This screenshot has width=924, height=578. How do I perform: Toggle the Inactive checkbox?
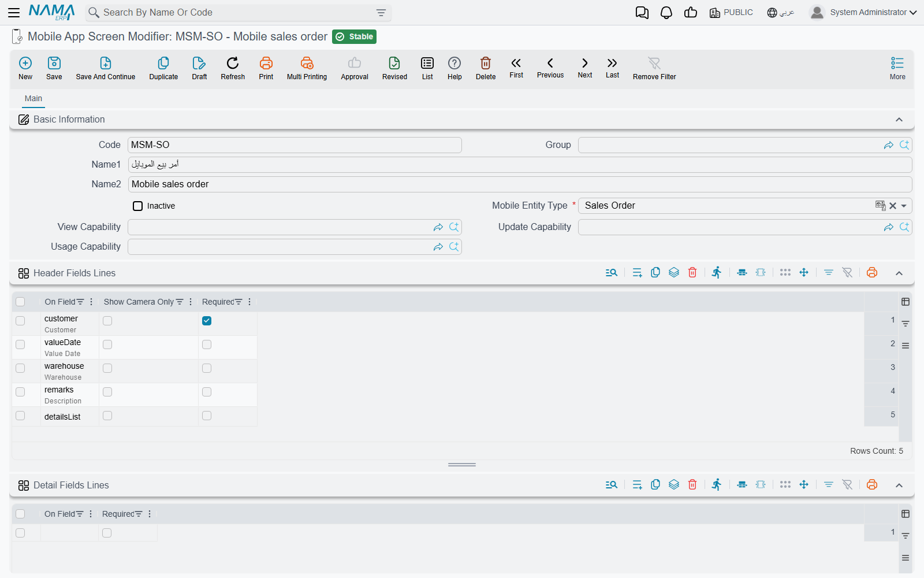coord(137,206)
